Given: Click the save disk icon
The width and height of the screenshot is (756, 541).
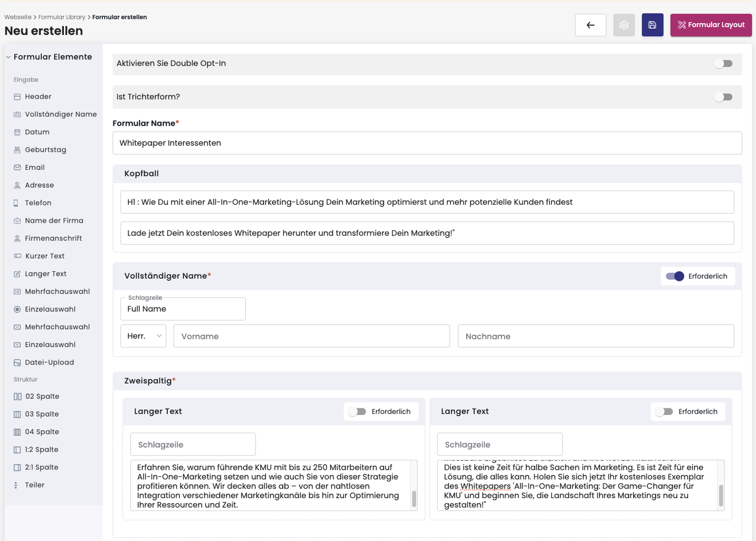Looking at the screenshot, I should [652, 25].
